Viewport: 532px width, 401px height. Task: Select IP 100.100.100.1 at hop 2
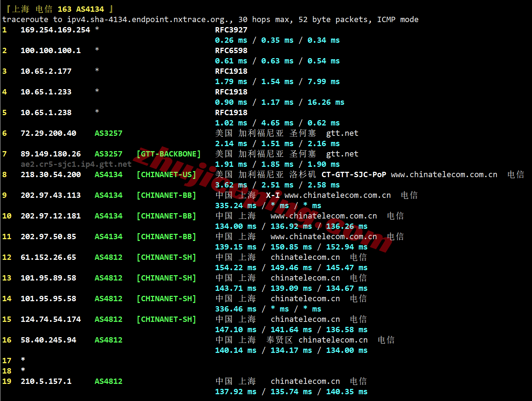(x=51, y=51)
